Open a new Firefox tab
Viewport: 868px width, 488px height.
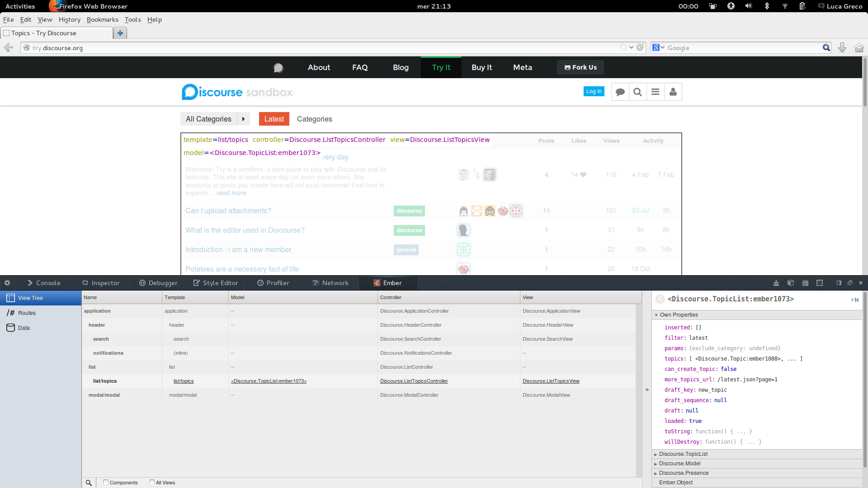point(120,33)
